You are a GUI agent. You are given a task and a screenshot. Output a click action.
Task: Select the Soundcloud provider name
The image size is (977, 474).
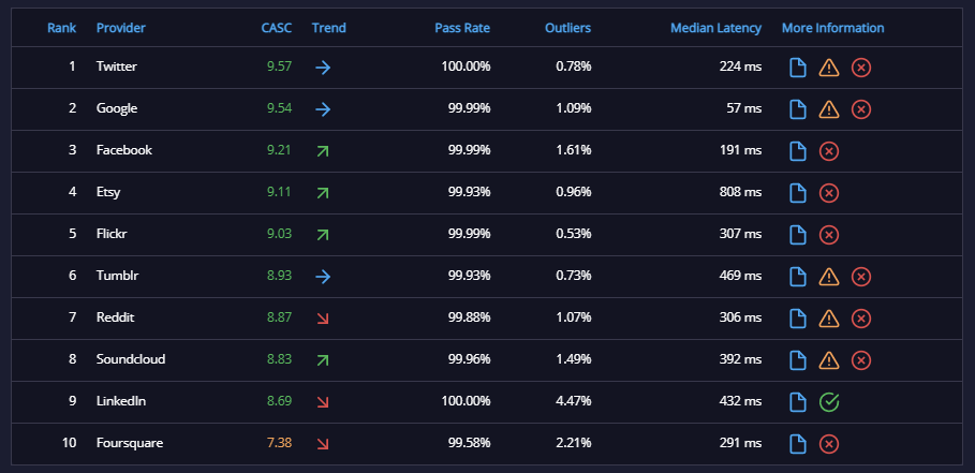point(131,359)
